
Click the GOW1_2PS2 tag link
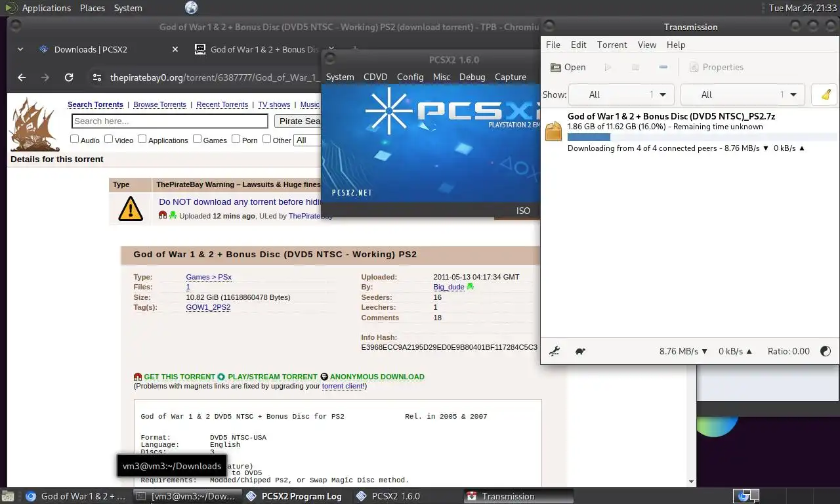(208, 307)
